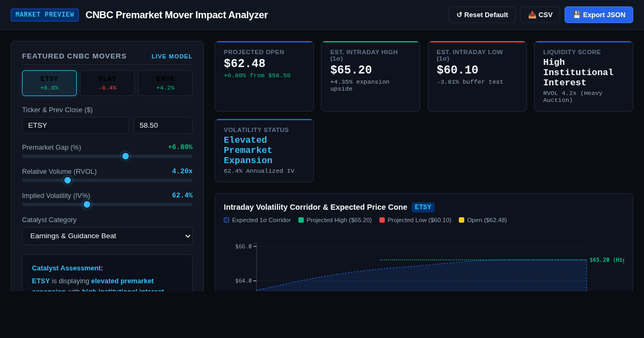
Task: Click the Export JSON button
Action: pos(599,14)
